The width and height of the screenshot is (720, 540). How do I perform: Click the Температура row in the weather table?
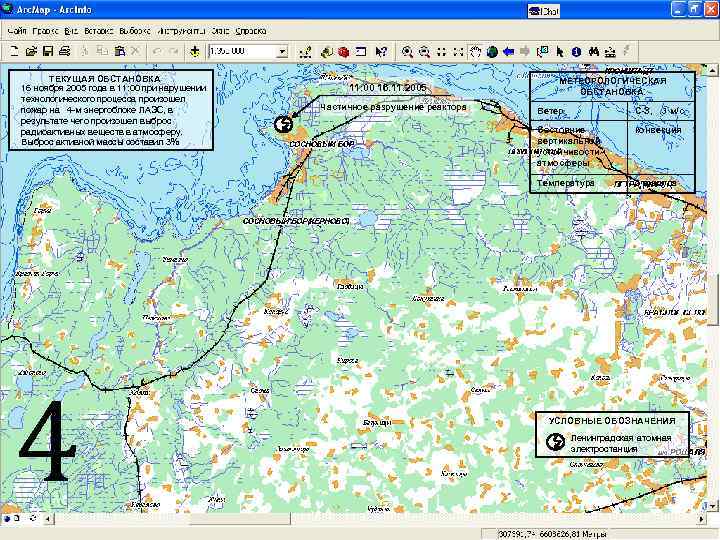click(612, 183)
